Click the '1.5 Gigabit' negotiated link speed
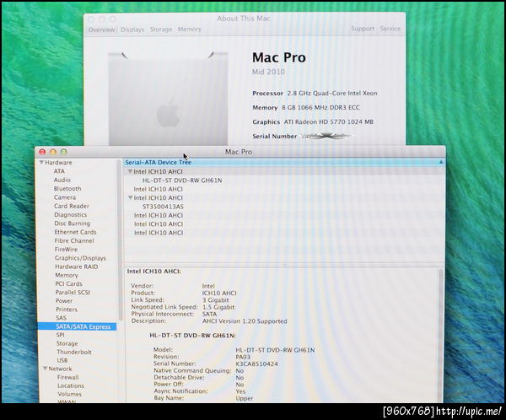The height and width of the screenshot is (420, 506). point(218,307)
